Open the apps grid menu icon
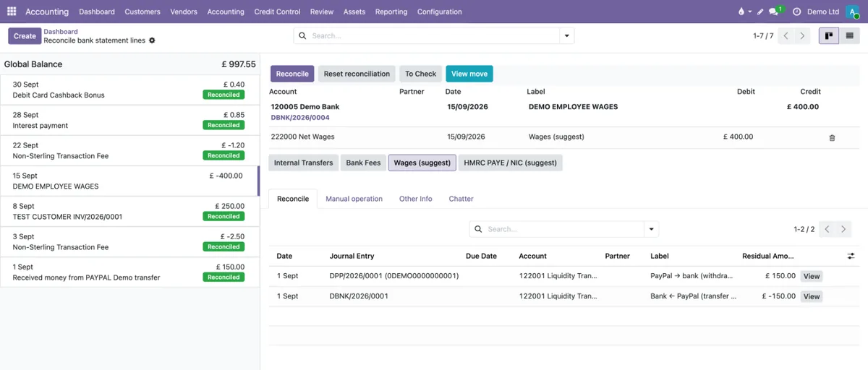 point(12,12)
